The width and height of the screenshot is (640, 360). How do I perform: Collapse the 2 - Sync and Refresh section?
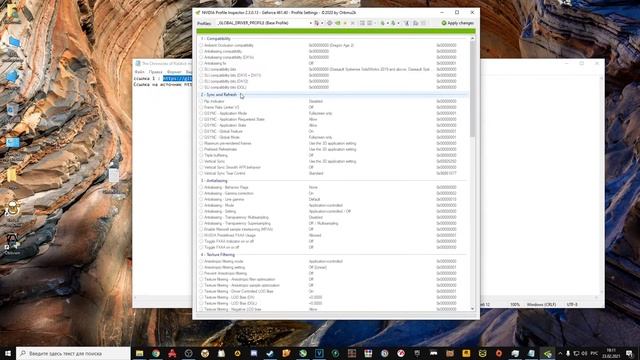(x=219, y=95)
